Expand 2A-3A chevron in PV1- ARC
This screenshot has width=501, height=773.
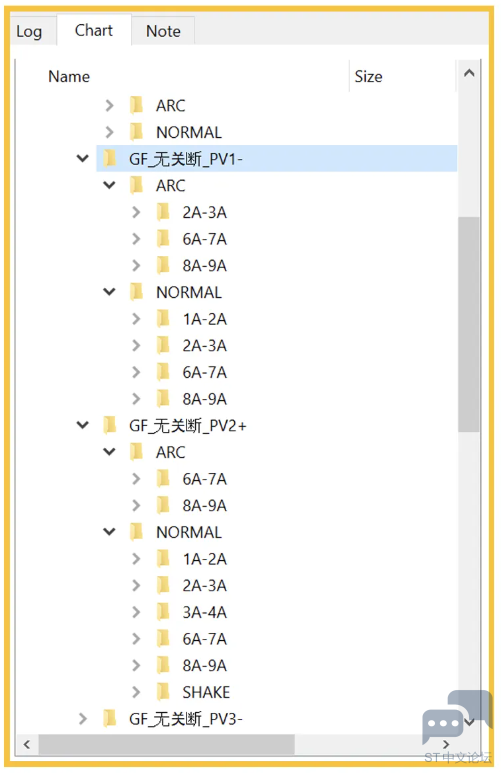coord(136,212)
